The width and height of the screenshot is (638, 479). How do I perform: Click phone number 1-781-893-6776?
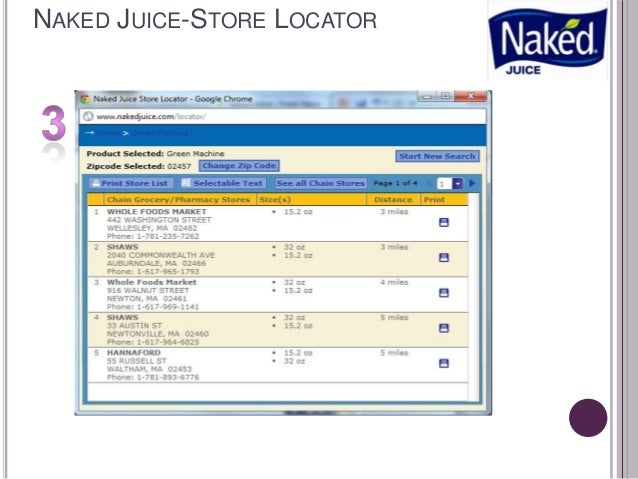168,377
